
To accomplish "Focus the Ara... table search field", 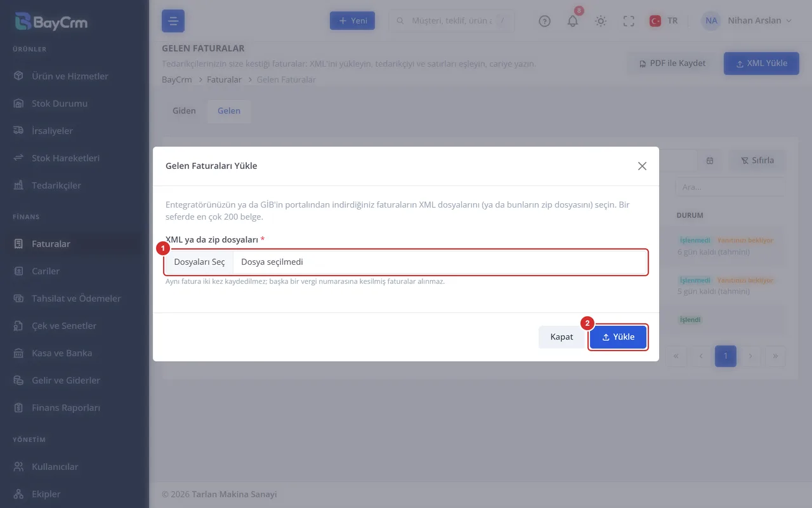I will coord(730,187).
